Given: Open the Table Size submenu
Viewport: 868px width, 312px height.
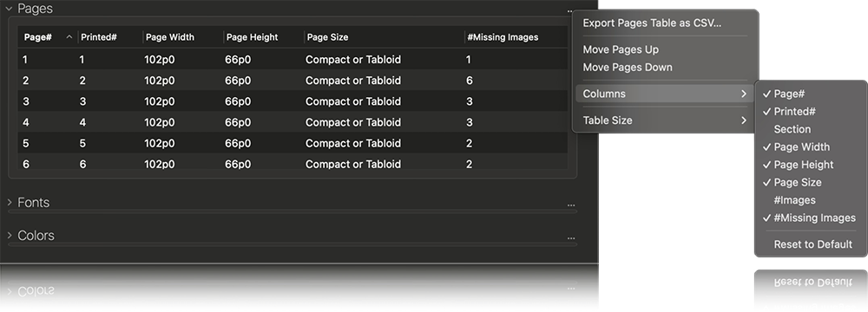Looking at the screenshot, I should 665,120.
